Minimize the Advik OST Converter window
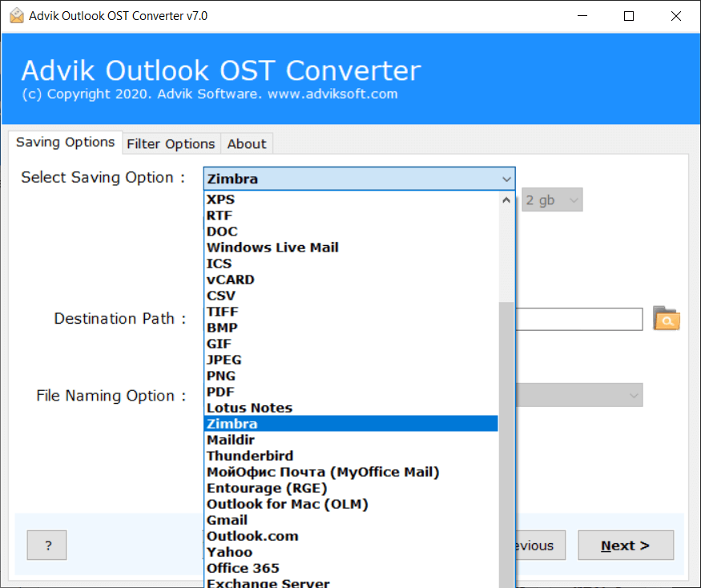 [x=582, y=16]
